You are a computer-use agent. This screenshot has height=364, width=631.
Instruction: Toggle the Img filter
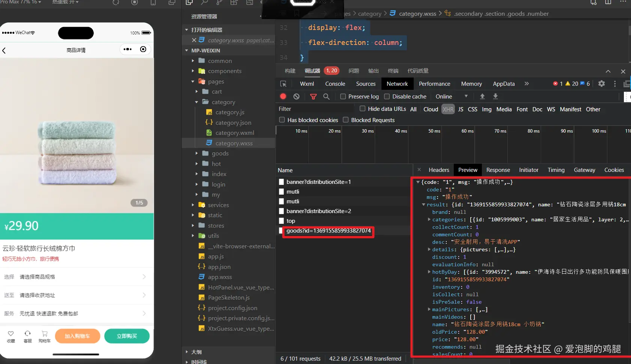487,109
